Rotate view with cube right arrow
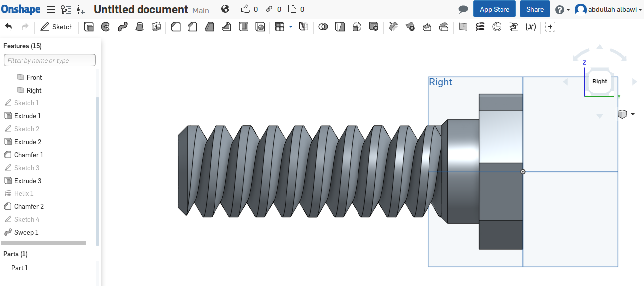Image resolution: width=644 pixels, height=286 pixels. coord(635,82)
